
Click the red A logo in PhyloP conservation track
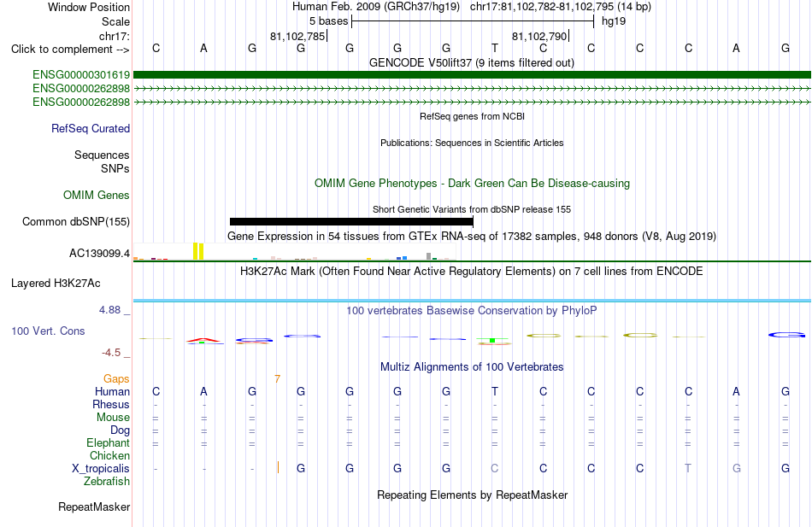(x=203, y=341)
